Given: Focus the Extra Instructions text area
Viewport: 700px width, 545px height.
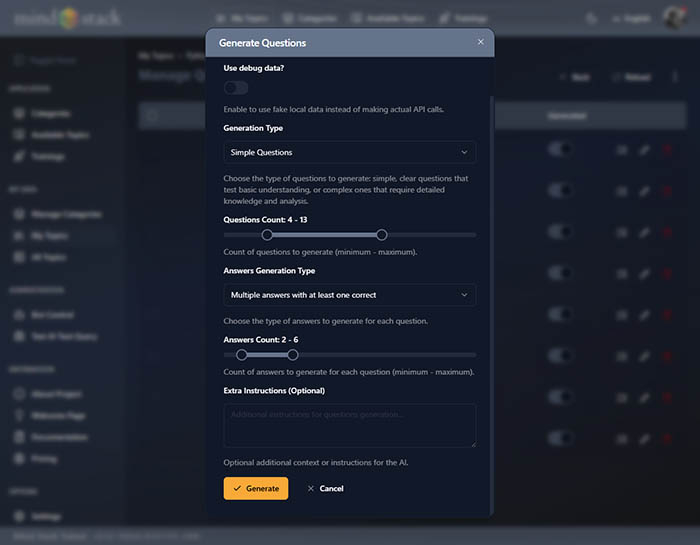Looking at the screenshot, I should click(350, 426).
